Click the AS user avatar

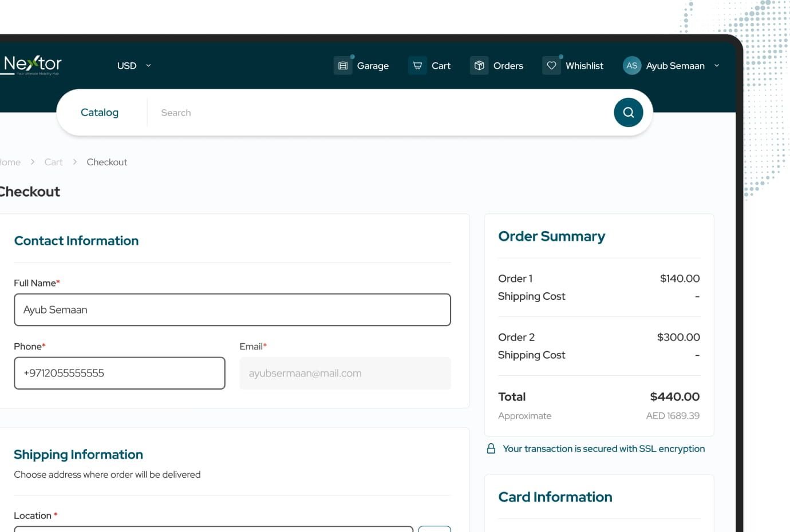point(631,66)
